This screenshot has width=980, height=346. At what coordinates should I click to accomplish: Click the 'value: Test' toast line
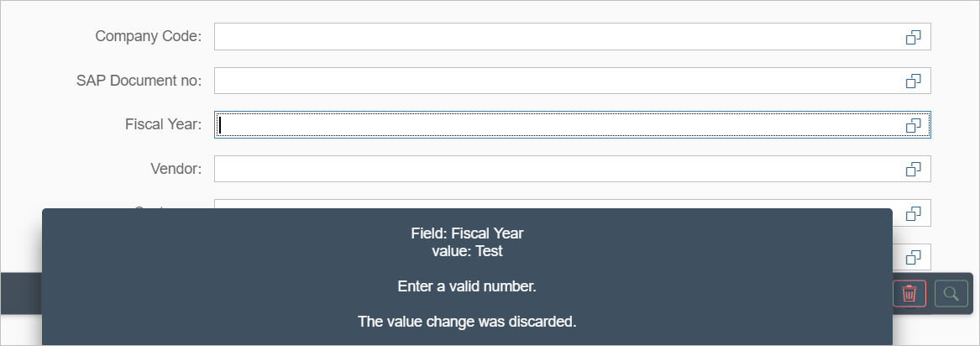pyautogui.click(x=466, y=250)
